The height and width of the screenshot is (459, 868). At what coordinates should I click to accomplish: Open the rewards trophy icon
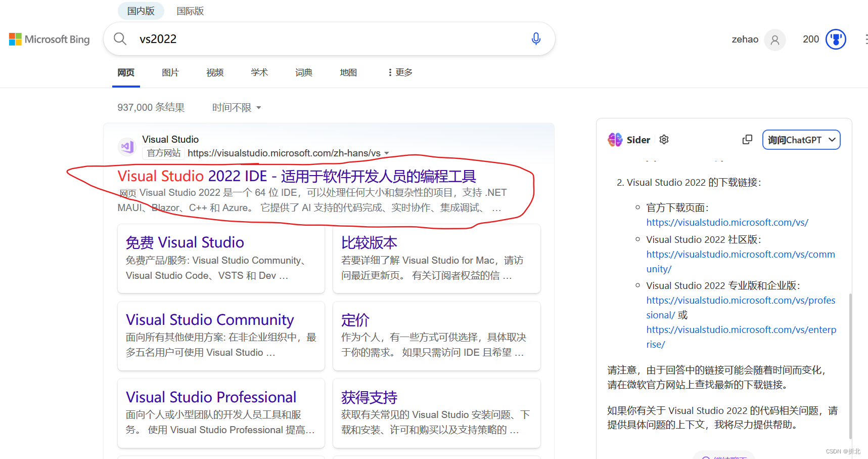[x=836, y=39]
